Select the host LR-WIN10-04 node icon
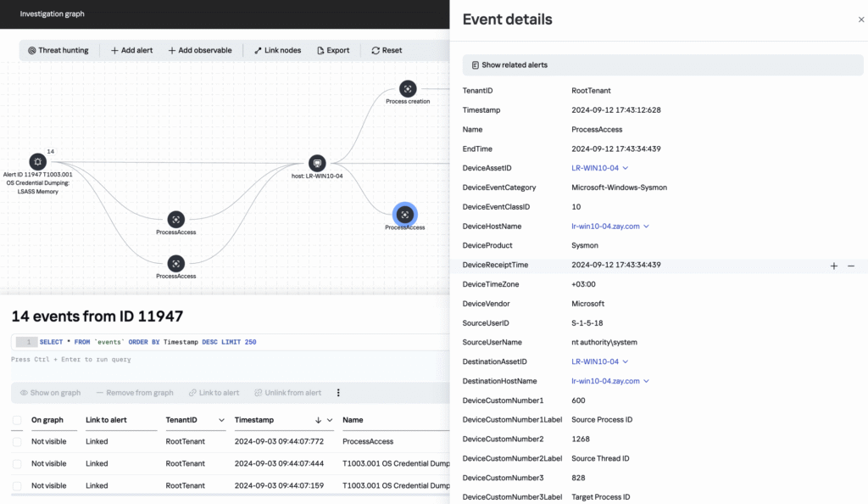Viewport: 868px width, 504px height. pyautogui.click(x=316, y=163)
